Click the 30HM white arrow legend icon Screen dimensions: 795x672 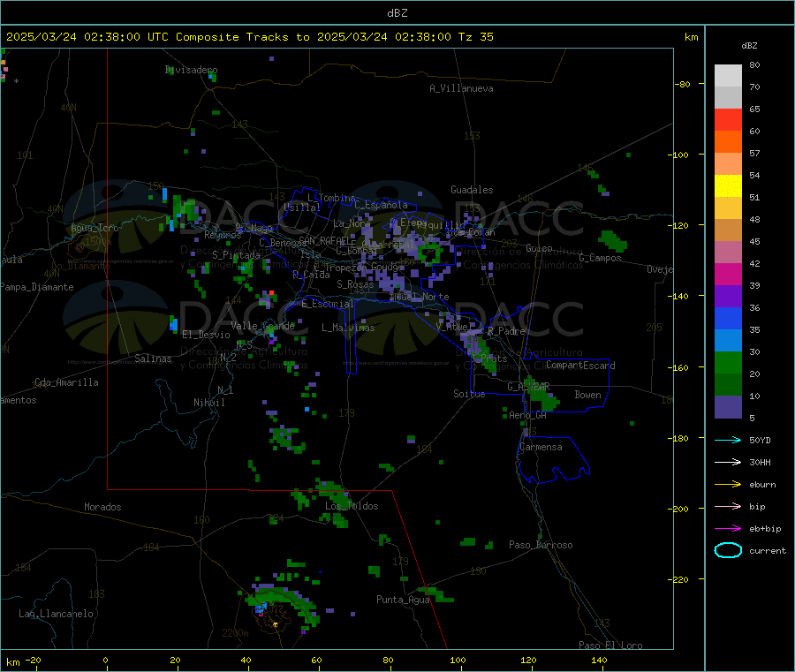tap(728, 462)
